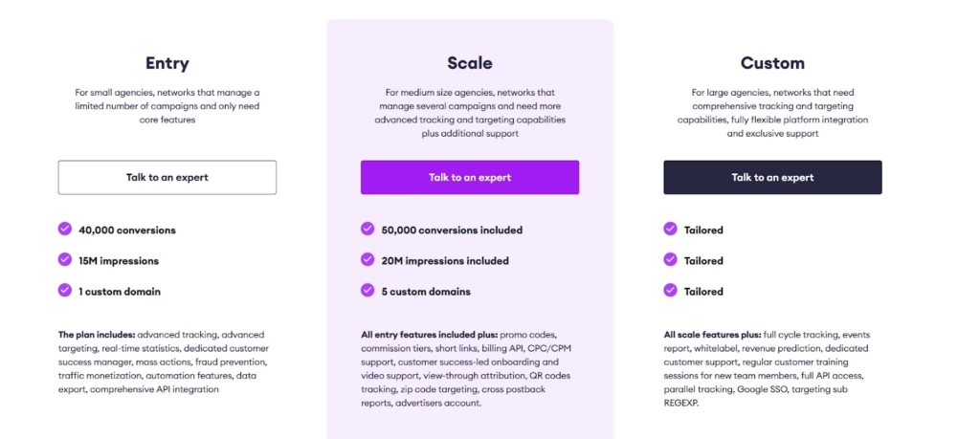980x439 pixels.
Task: Select the Scale plan heading
Action: (470, 63)
